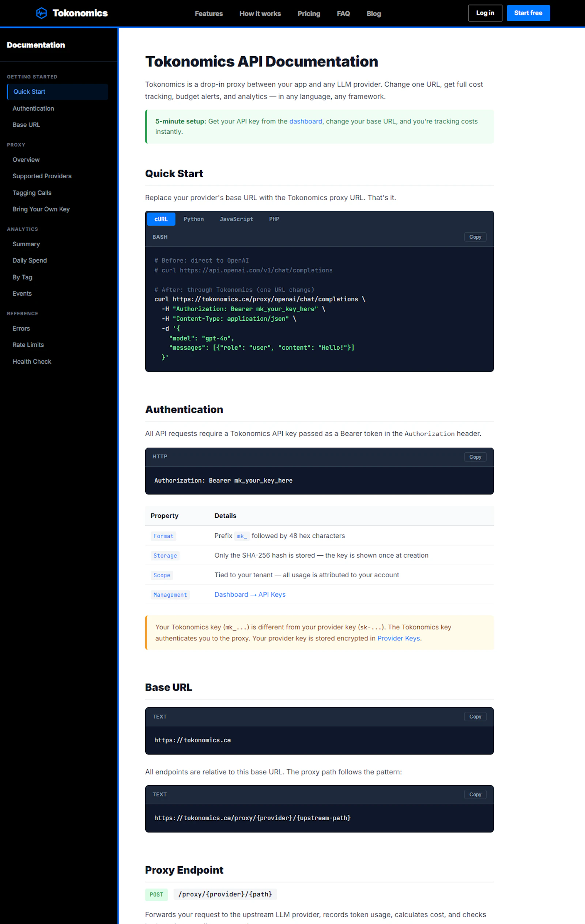
Task: Open Bring Your Own Key section
Action: [x=41, y=209]
